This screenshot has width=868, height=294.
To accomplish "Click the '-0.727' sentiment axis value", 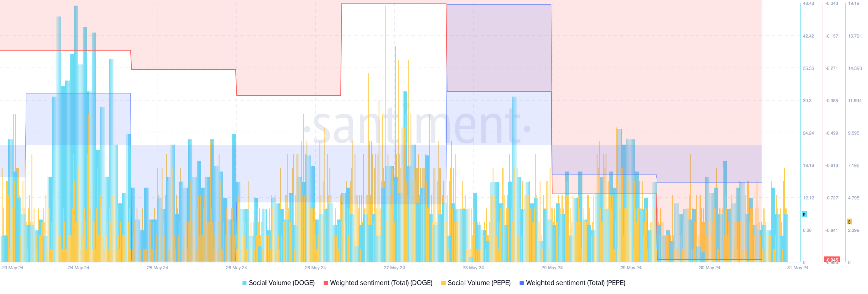I will click(832, 198).
